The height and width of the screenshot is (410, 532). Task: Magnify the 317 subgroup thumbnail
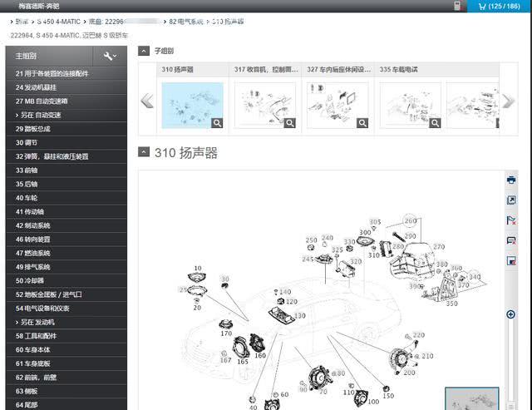(x=289, y=123)
